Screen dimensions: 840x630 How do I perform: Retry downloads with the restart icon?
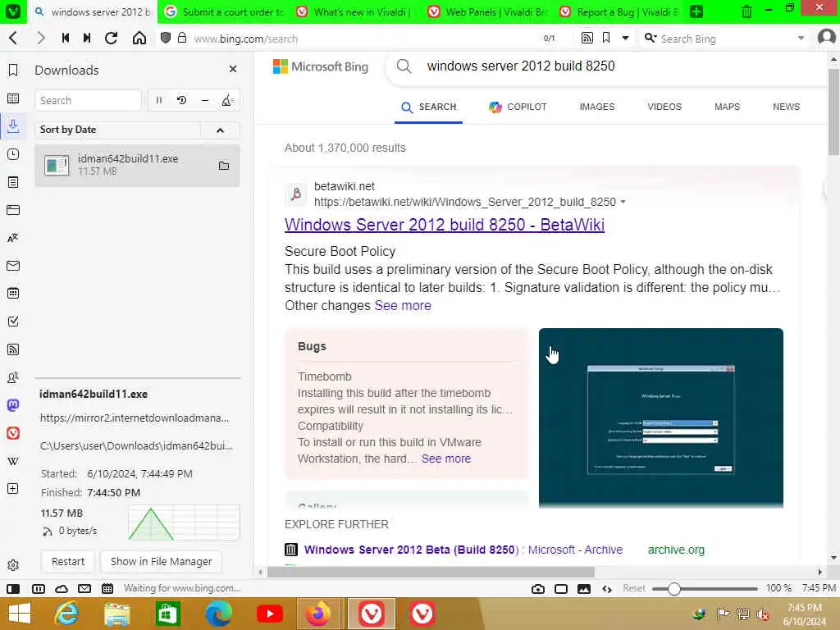[x=181, y=100]
